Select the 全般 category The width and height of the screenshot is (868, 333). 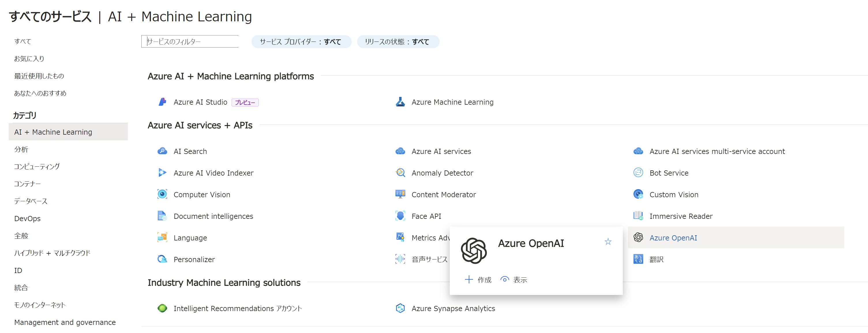coord(21,236)
